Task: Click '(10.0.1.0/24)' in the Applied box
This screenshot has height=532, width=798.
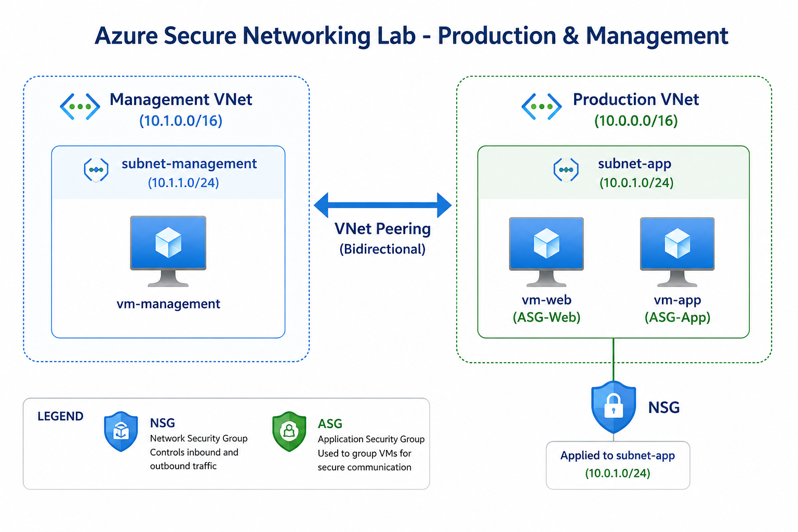Action: pos(618,473)
